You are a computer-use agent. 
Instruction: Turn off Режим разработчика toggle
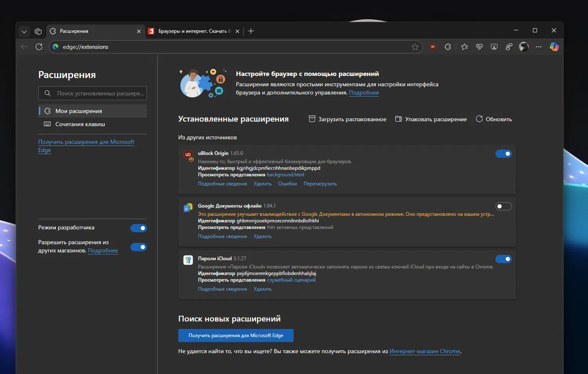tap(138, 228)
